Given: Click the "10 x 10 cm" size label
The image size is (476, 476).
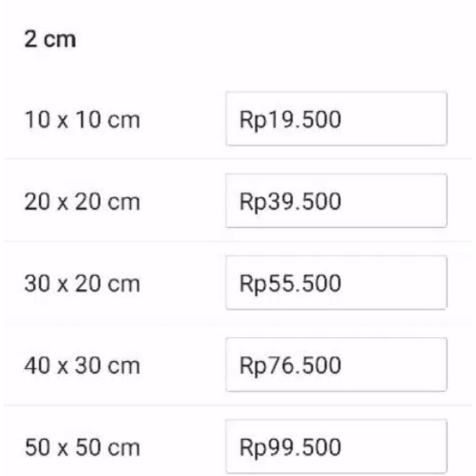Looking at the screenshot, I should point(82,120).
